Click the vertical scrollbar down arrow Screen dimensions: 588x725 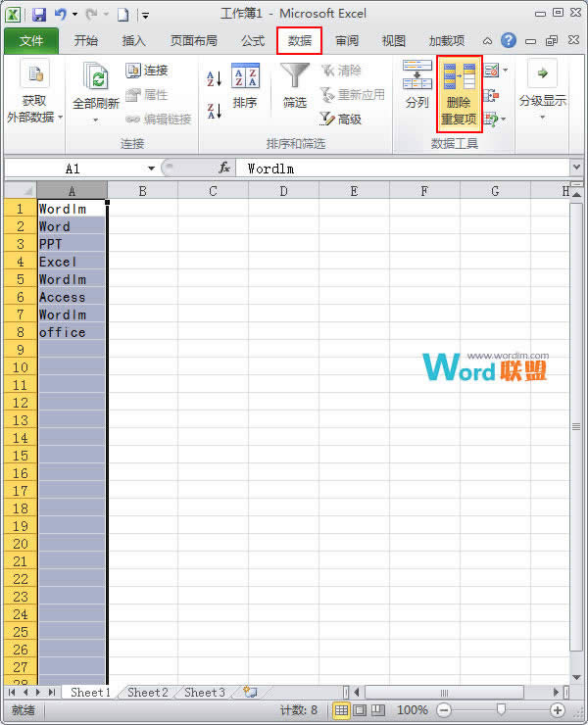(x=576, y=677)
